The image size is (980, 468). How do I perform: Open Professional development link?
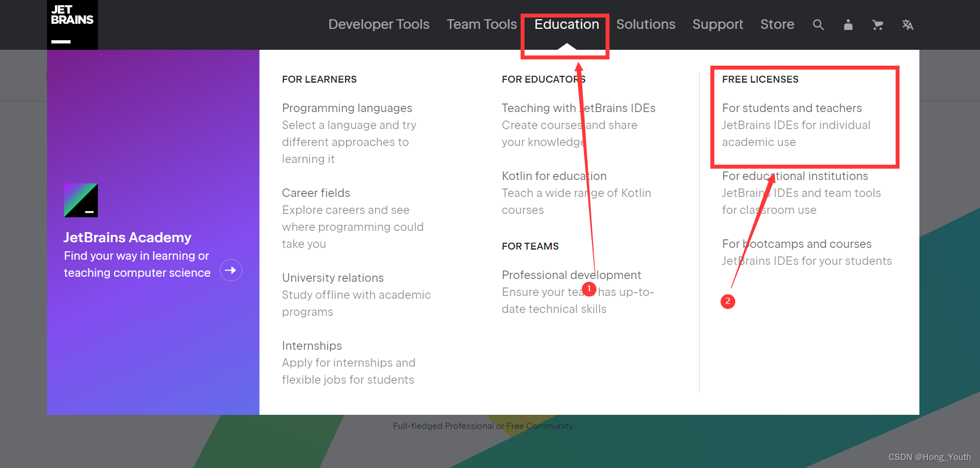[x=572, y=275]
